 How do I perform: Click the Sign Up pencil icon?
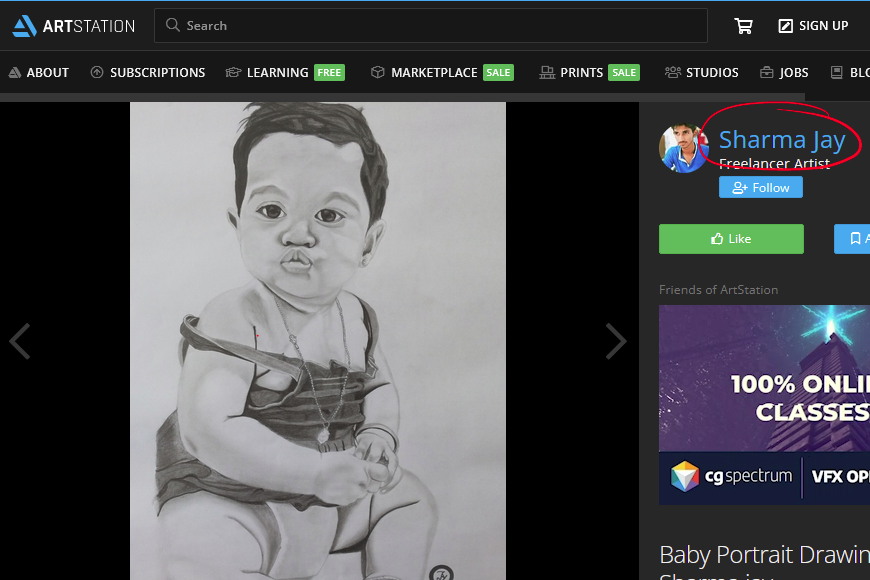point(786,26)
